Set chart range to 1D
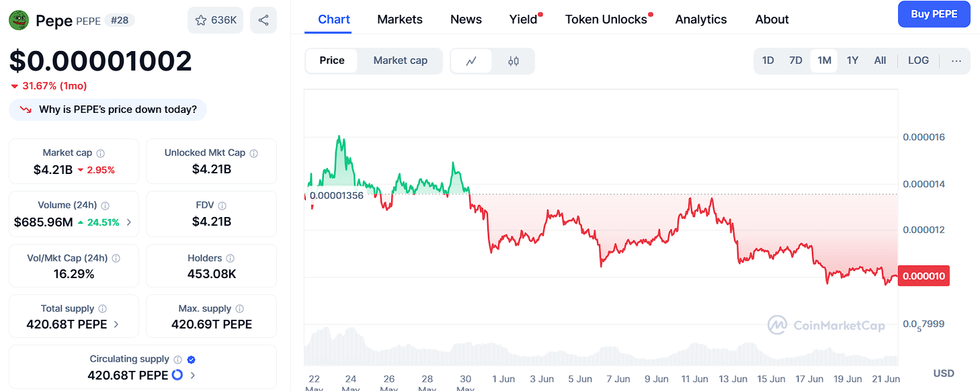 tap(768, 60)
